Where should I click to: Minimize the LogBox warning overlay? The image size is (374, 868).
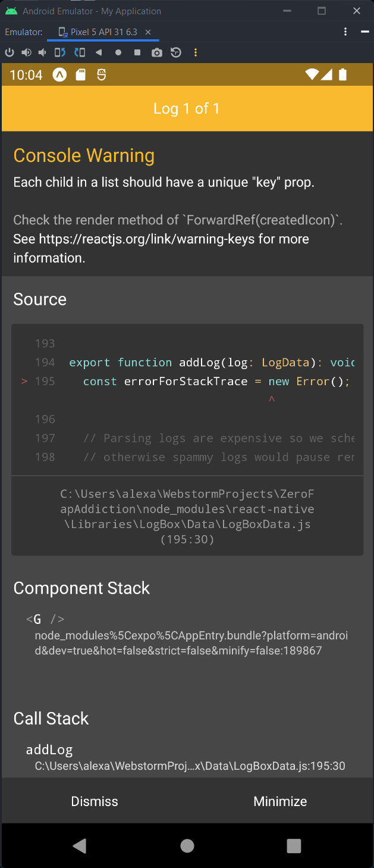(x=280, y=801)
